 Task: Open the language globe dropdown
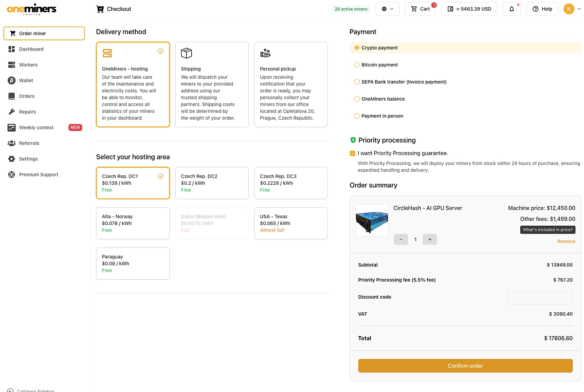point(387,9)
